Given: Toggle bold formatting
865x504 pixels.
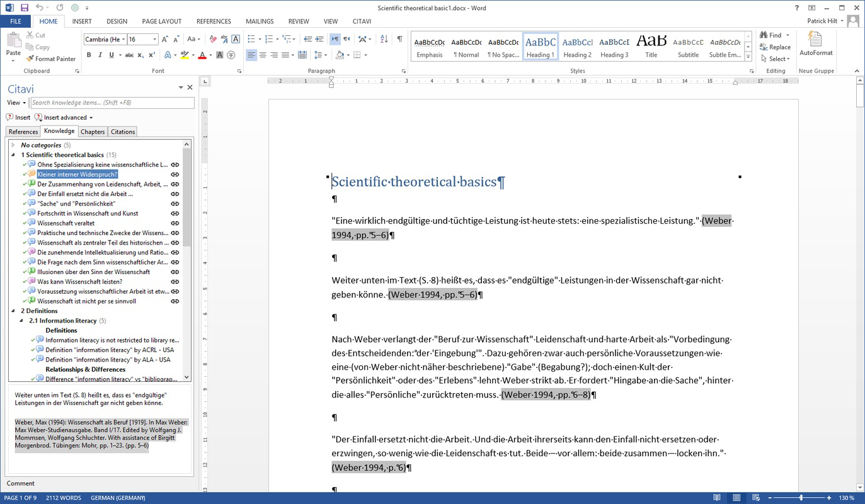Looking at the screenshot, I should [89, 55].
